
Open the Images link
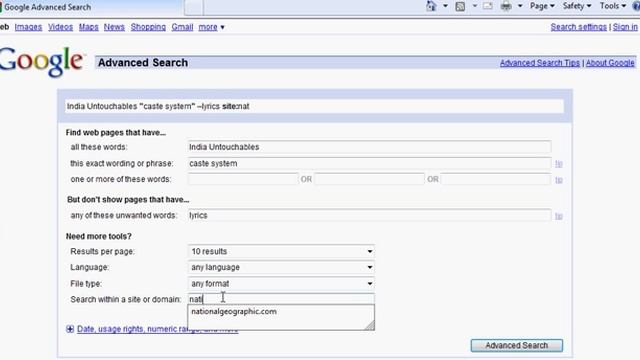(28, 27)
